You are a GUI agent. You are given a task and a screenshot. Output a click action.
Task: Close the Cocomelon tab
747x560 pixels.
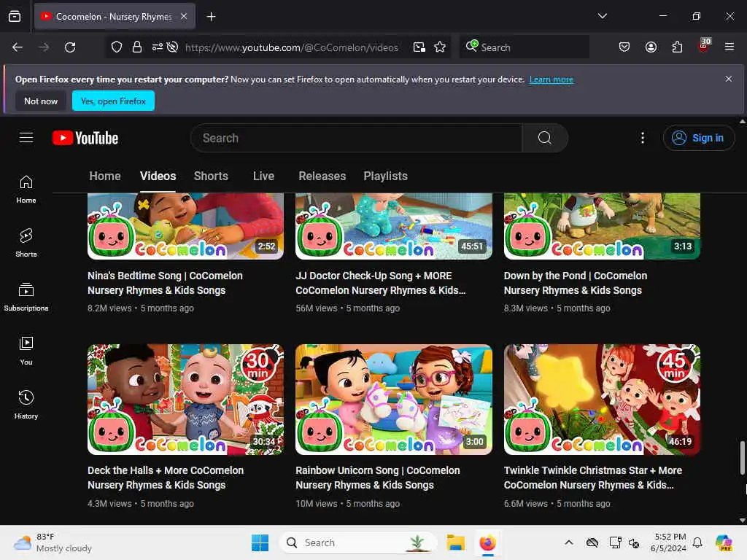[184, 17]
